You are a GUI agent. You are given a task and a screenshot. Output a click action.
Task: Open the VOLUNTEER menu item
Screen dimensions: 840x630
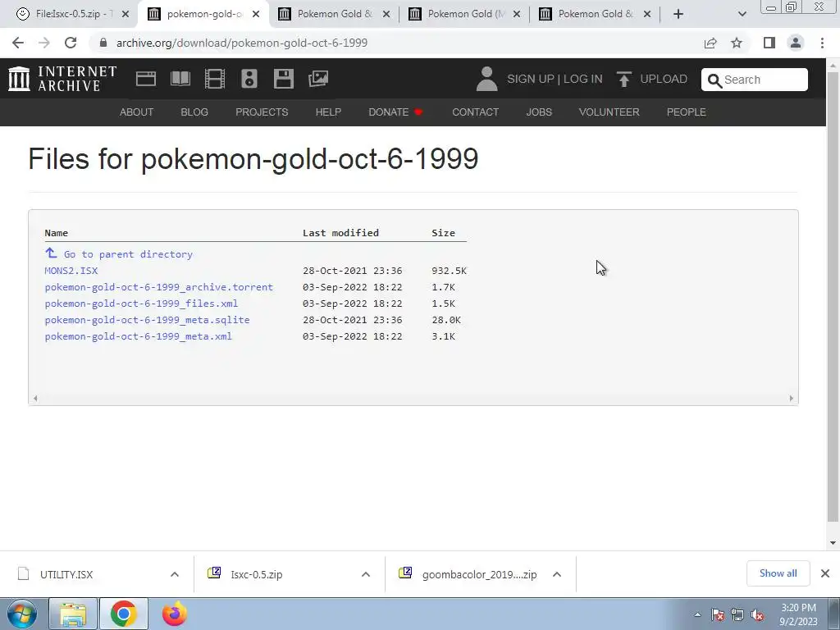click(609, 112)
